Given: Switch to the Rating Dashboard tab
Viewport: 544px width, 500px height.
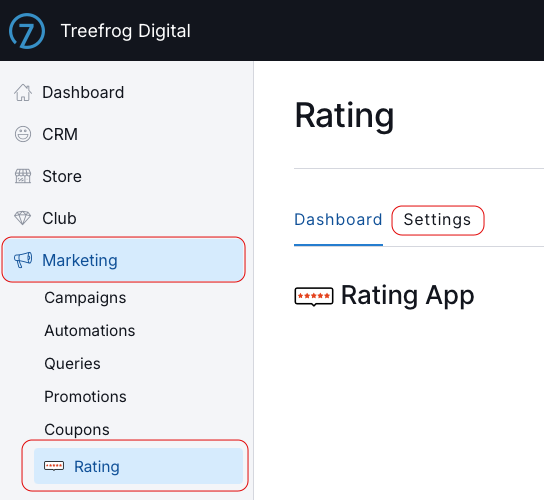Looking at the screenshot, I should [338, 220].
